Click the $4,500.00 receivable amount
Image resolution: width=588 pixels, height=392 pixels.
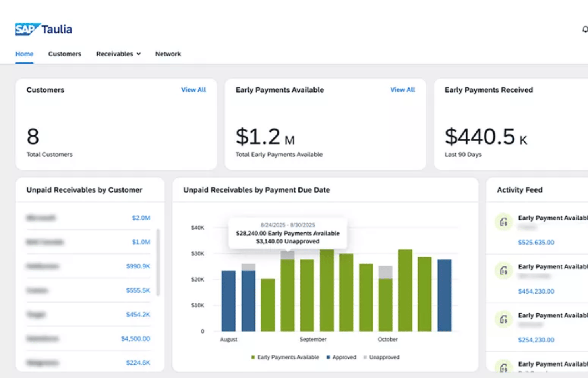click(x=135, y=339)
